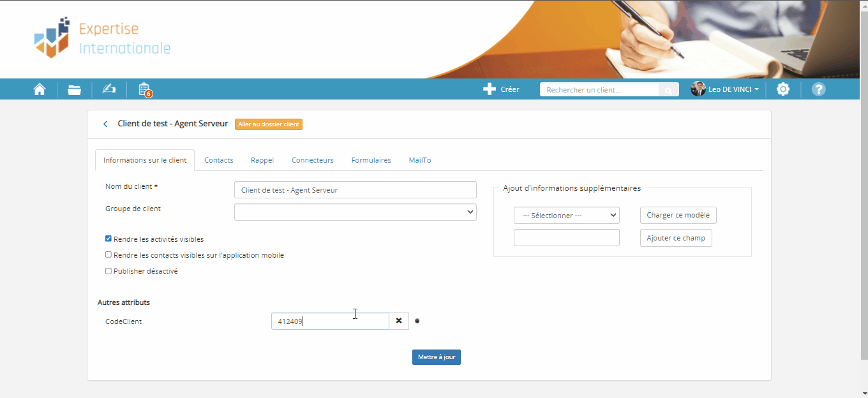Open the help question mark icon
Screen dimensions: 868x398
pos(818,89)
